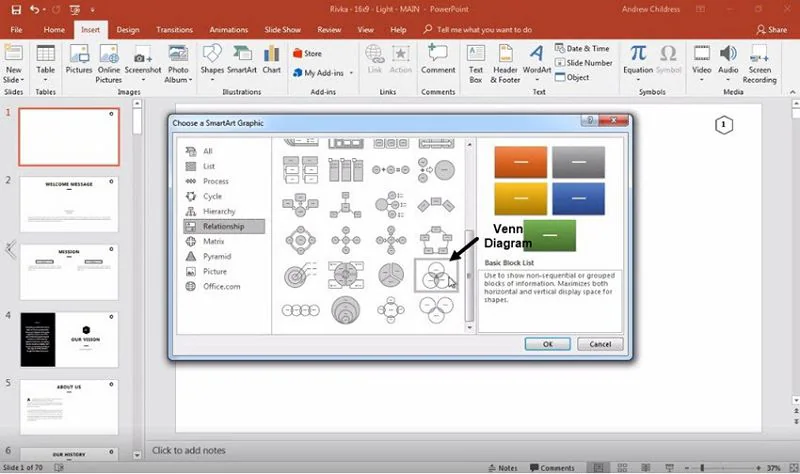Toggle Comments pane from status bar
Image resolution: width=800 pixels, height=474 pixels.
coord(552,468)
